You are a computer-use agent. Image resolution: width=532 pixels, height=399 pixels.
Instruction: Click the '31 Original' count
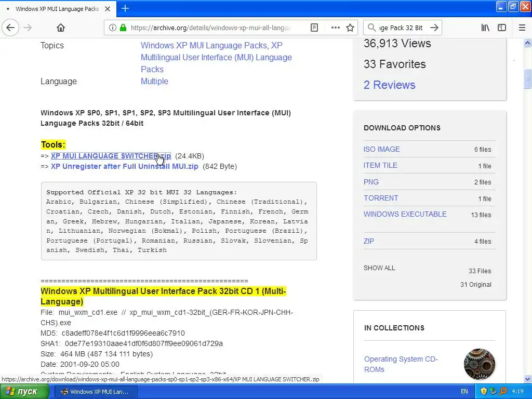pos(476,284)
